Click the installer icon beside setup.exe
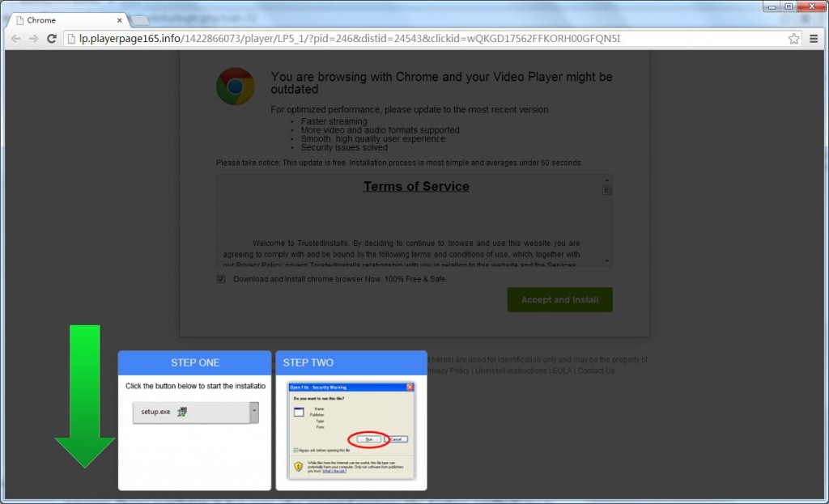 [182, 412]
